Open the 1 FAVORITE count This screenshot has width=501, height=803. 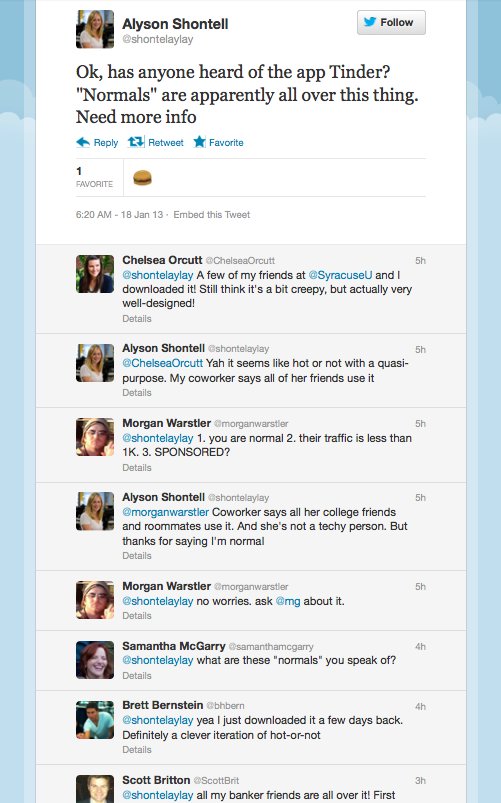point(94,177)
